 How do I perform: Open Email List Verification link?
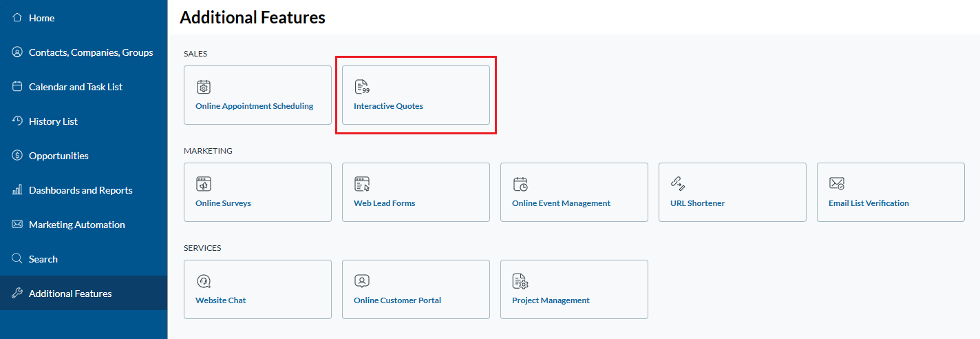click(x=869, y=203)
